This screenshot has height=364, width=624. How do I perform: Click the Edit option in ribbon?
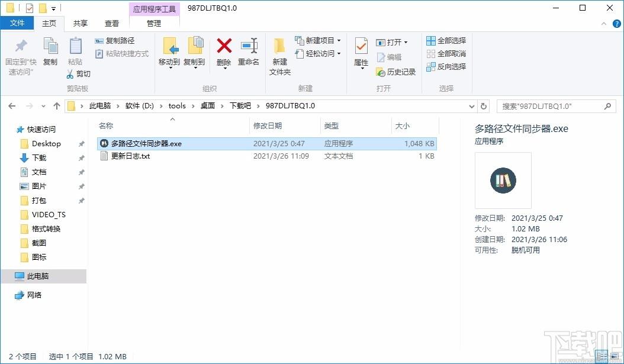pos(389,57)
